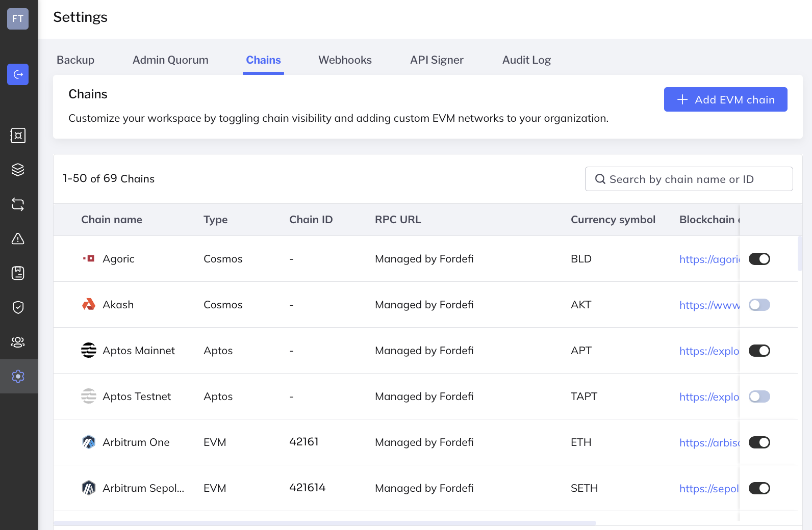Open the API Signer tab
Screen dimensions: 812x530
coord(437,60)
